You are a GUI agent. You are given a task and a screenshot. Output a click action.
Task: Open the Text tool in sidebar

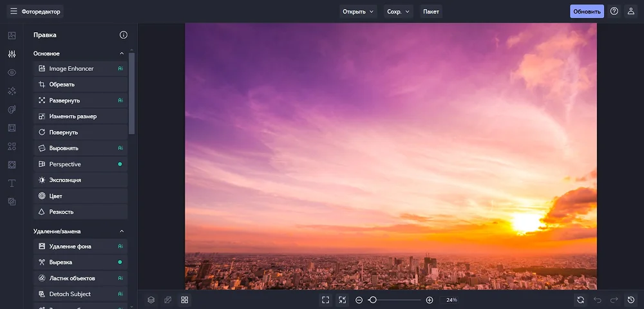(12, 183)
